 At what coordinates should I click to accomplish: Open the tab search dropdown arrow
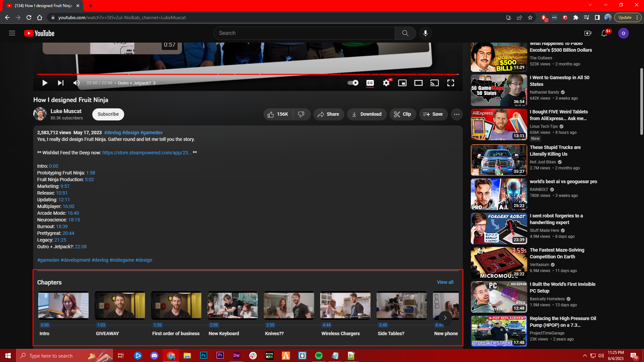tap(590, 5)
